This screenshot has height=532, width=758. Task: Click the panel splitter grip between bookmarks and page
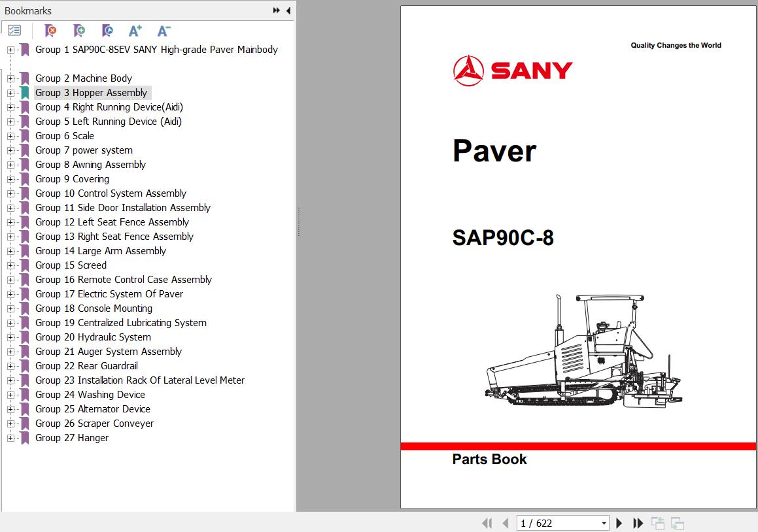(300, 222)
